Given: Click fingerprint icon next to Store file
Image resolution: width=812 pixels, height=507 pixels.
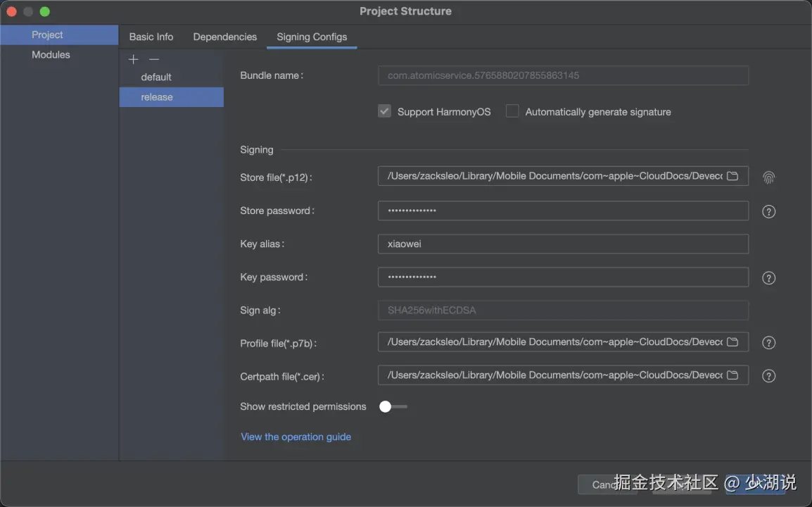Looking at the screenshot, I should (x=769, y=177).
